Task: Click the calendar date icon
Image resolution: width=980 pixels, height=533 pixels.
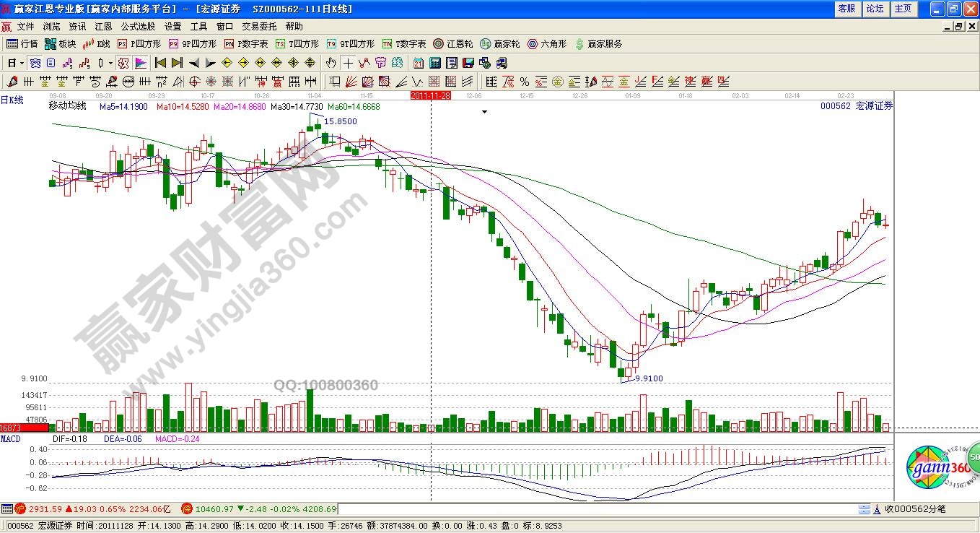Action: pyautogui.click(x=419, y=63)
